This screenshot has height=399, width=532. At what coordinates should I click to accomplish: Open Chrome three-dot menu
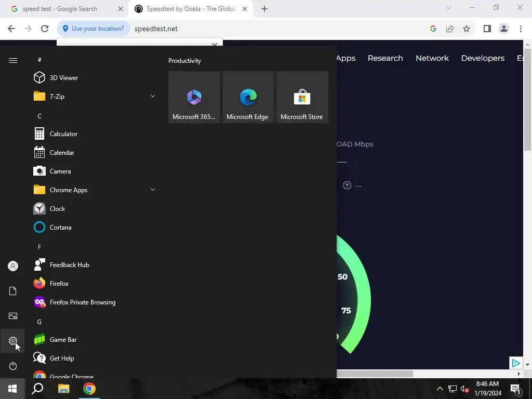tap(521, 29)
